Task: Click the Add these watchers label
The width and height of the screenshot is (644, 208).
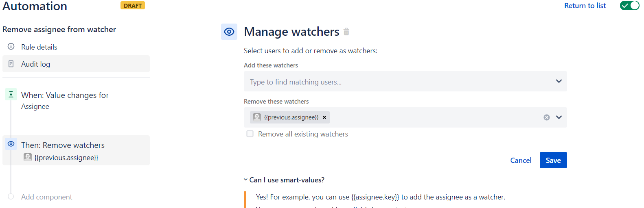Action: 271,65
